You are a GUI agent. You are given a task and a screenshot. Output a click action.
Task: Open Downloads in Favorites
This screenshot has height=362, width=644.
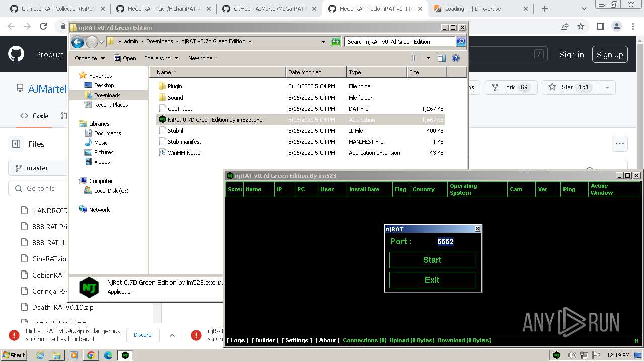[107, 95]
